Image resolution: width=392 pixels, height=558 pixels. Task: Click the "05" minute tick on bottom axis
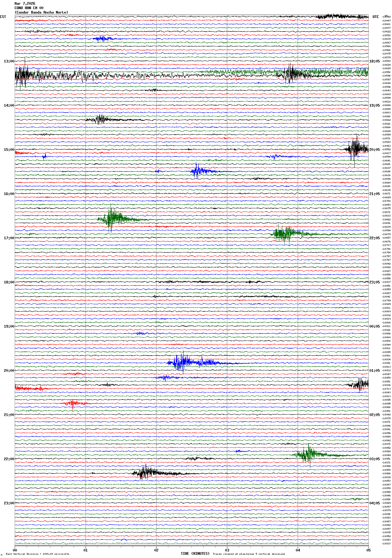(368, 550)
